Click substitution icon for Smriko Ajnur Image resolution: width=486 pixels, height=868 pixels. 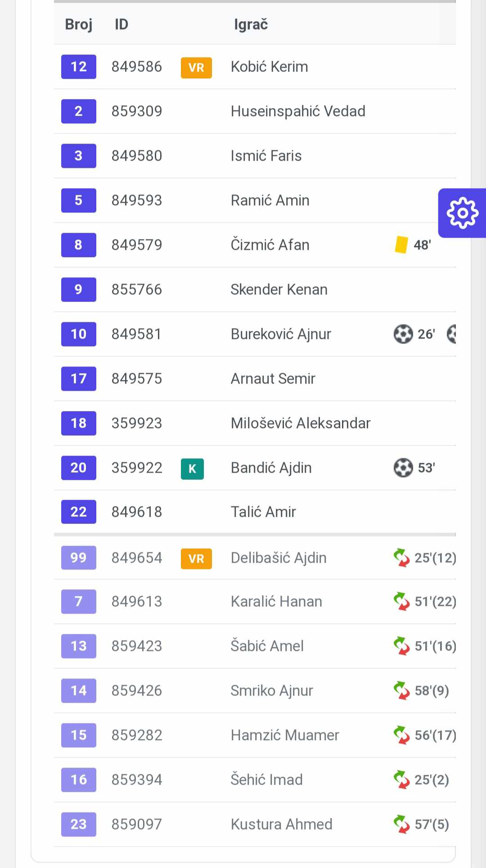click(401, 691)
